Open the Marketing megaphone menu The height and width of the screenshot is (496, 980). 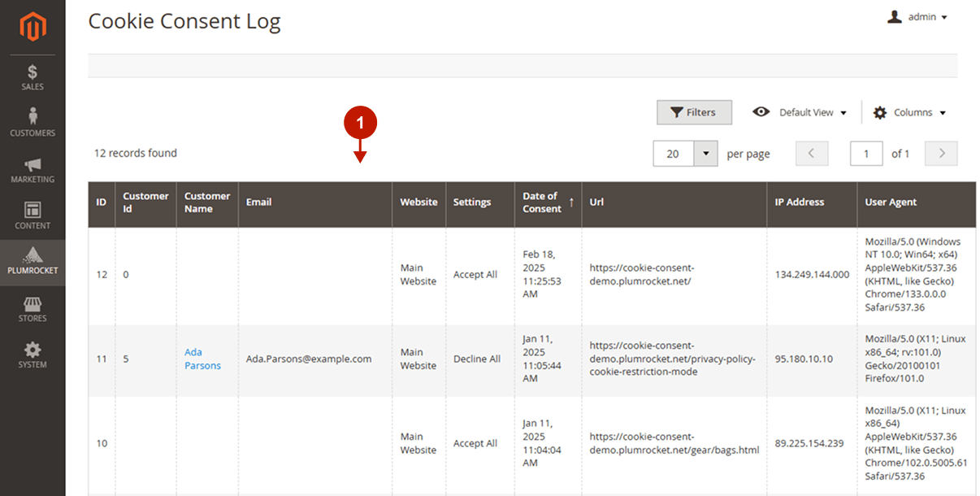pos(33,169)
